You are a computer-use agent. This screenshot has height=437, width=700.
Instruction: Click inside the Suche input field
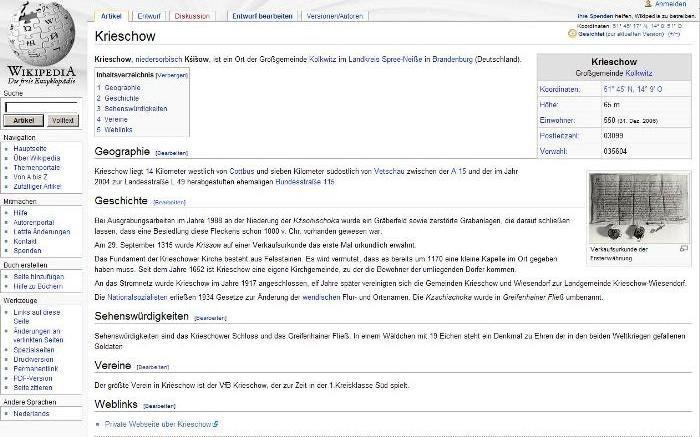pyautogui.click(x=41, y=105)
